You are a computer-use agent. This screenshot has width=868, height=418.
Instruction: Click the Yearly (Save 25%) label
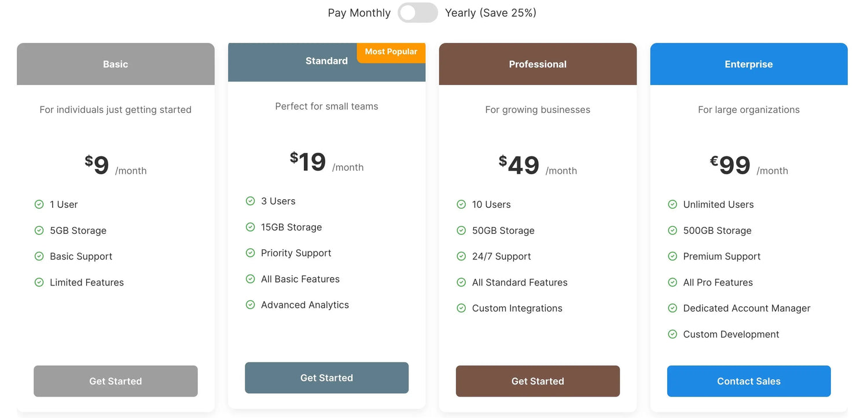(490, 12)
